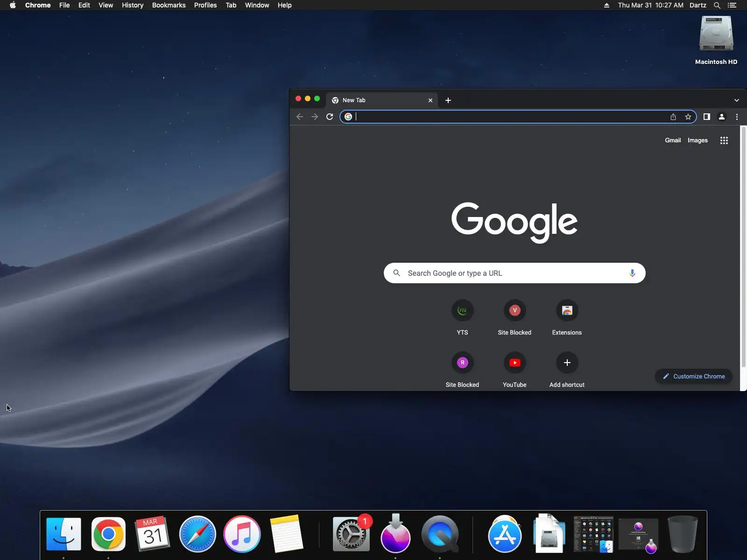Open the View menu
Image resolution: width=747 pixels, height=560 pixels.
pos(106,5)
